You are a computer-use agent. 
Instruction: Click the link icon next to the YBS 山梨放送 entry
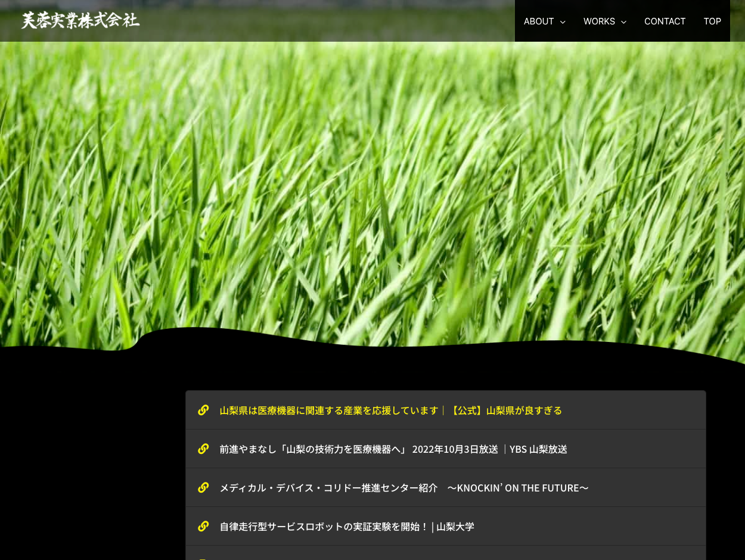[x=203, y=449]
